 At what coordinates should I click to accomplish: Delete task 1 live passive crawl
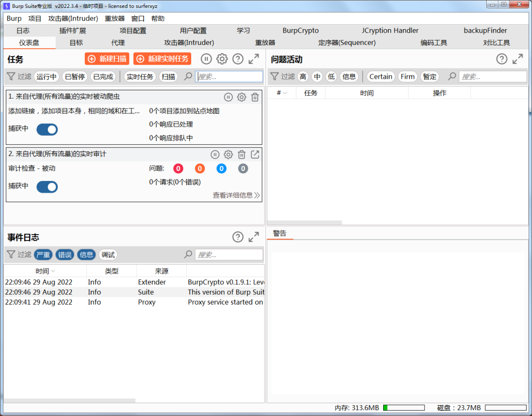coord(255,97)
